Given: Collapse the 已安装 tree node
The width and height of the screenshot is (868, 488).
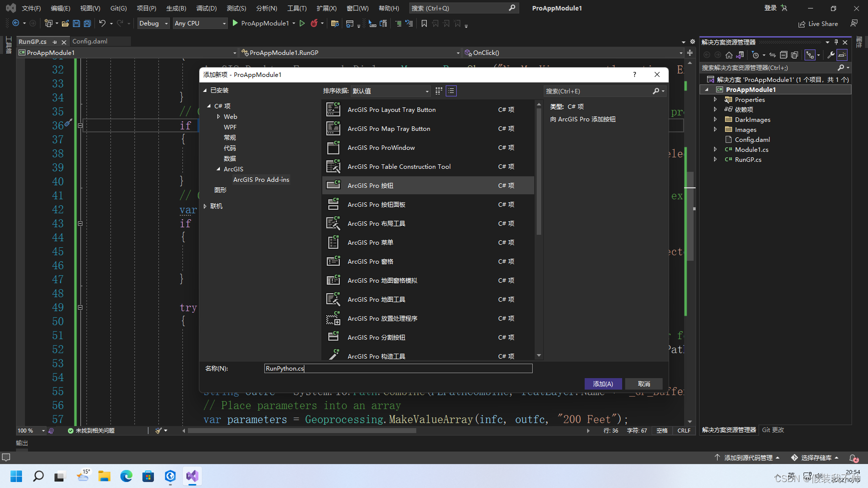Looking at the screenshot, I should click(205, 90).
